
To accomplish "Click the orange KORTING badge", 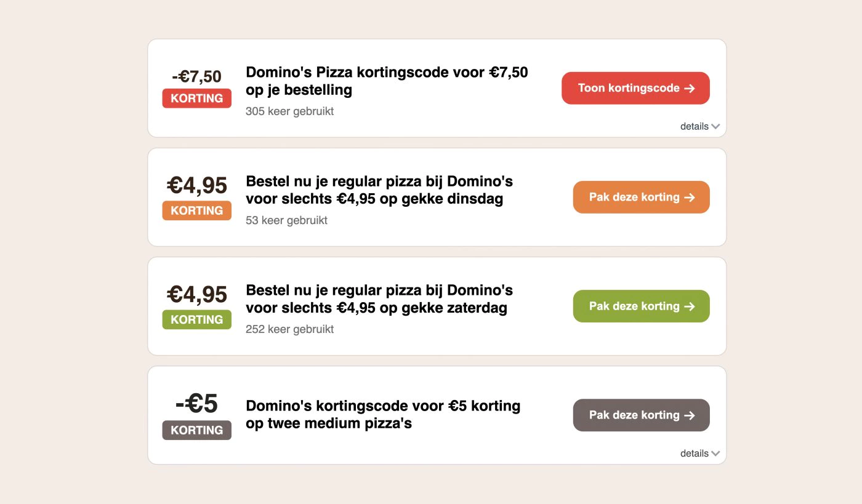I will [197, 210].
